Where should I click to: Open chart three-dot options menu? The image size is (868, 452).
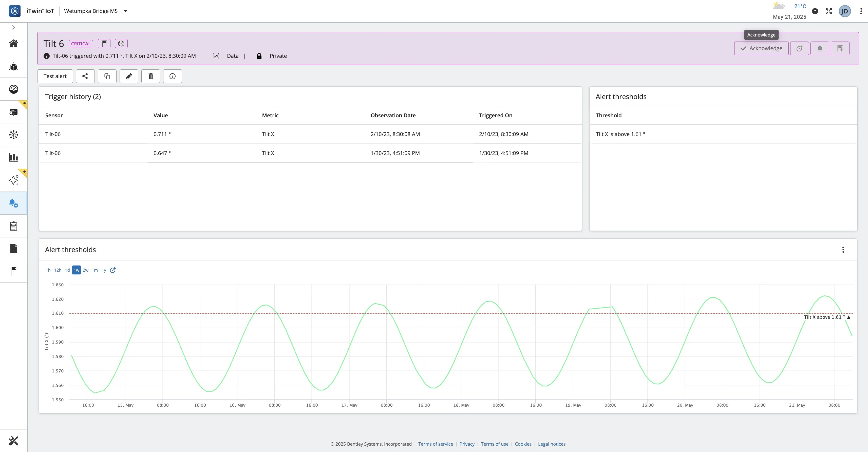843,249
